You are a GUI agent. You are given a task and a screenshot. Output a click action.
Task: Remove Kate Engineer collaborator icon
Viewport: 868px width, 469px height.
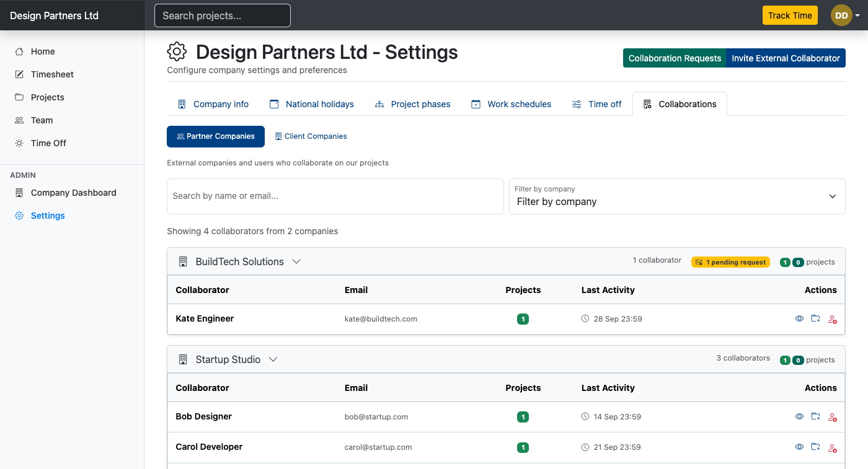coord(833,319)
